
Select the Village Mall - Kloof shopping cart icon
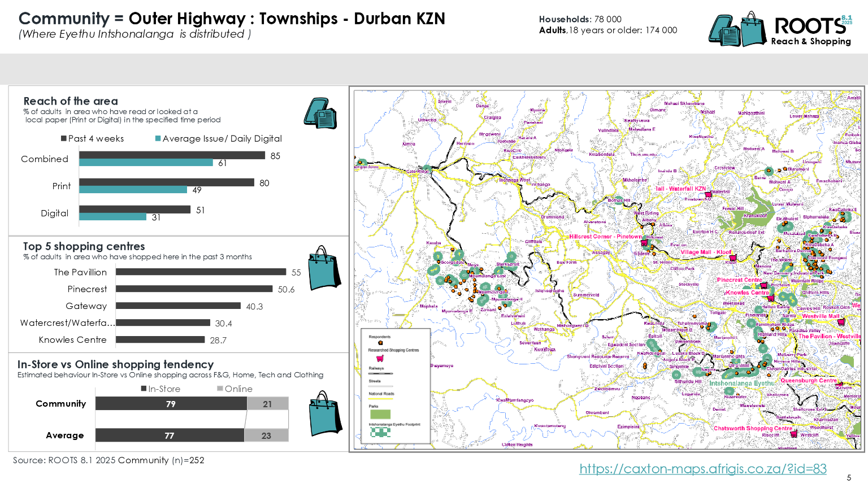pyautogui.click(x=732, y=257)
